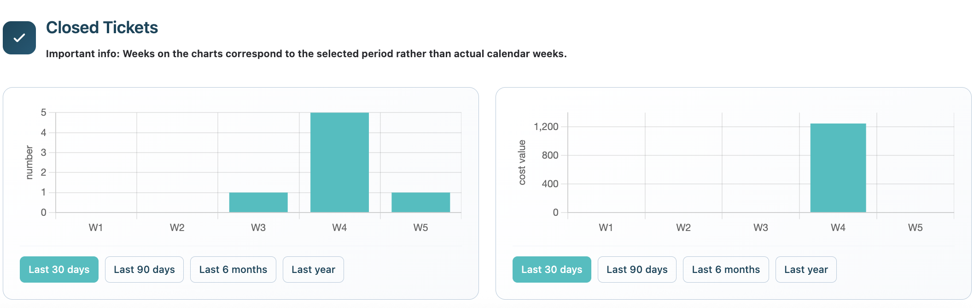Switch number chart to Last year
The image size is (980, 308).
tap(313, 269)
